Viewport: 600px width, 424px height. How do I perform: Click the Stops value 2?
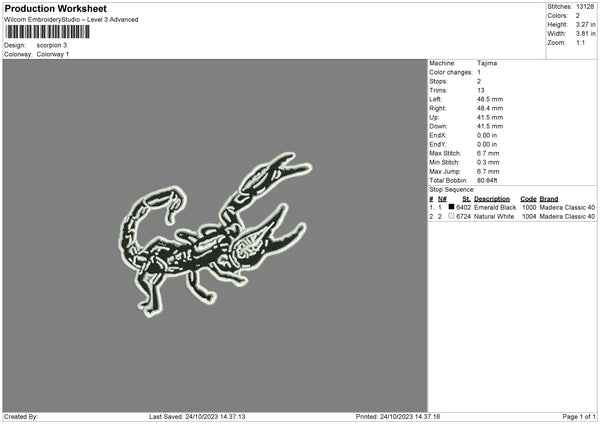(x=479, y=82)
